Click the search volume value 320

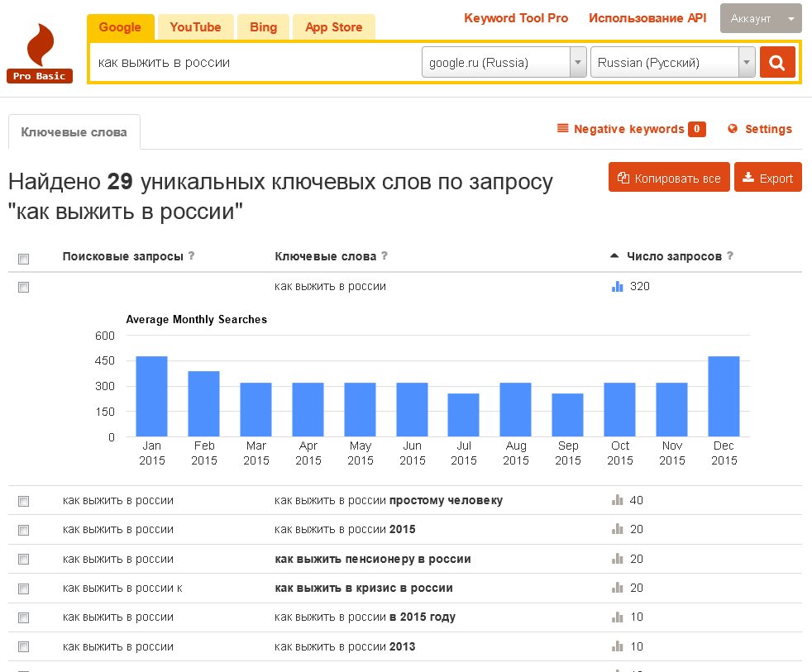coord(639,286)
